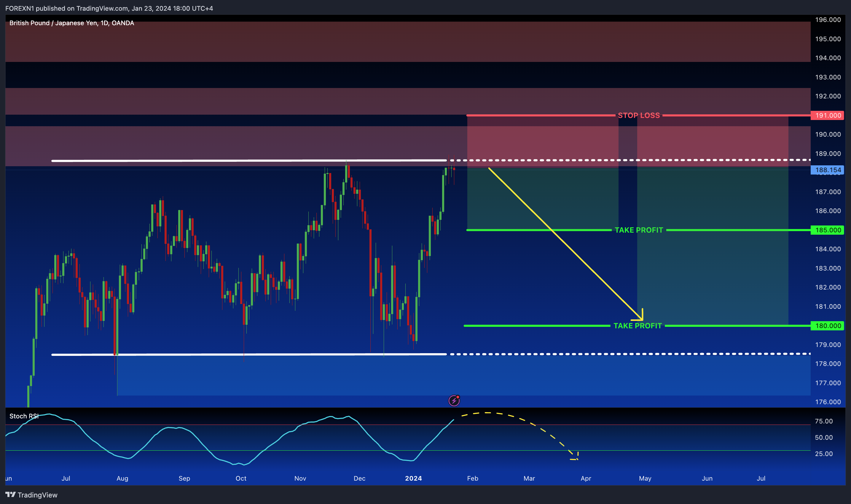Click the TradingView logo at bottom left
851x504 pixels.
[31, 495]
